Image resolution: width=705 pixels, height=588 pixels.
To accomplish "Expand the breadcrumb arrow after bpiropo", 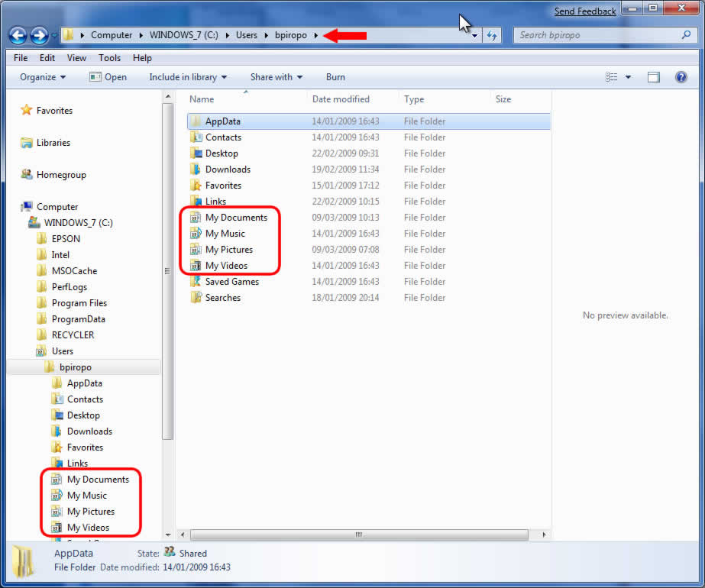I will tap(316, 35).
